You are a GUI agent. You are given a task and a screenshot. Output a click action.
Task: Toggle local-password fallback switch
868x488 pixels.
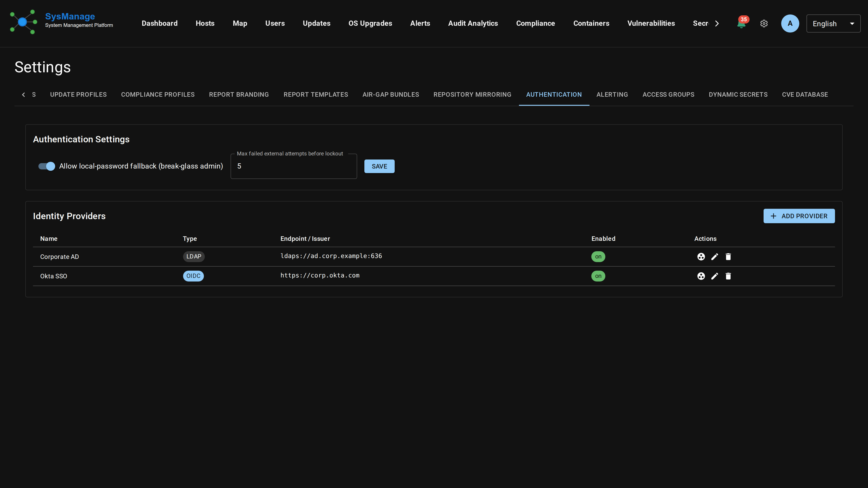point(47,166)
